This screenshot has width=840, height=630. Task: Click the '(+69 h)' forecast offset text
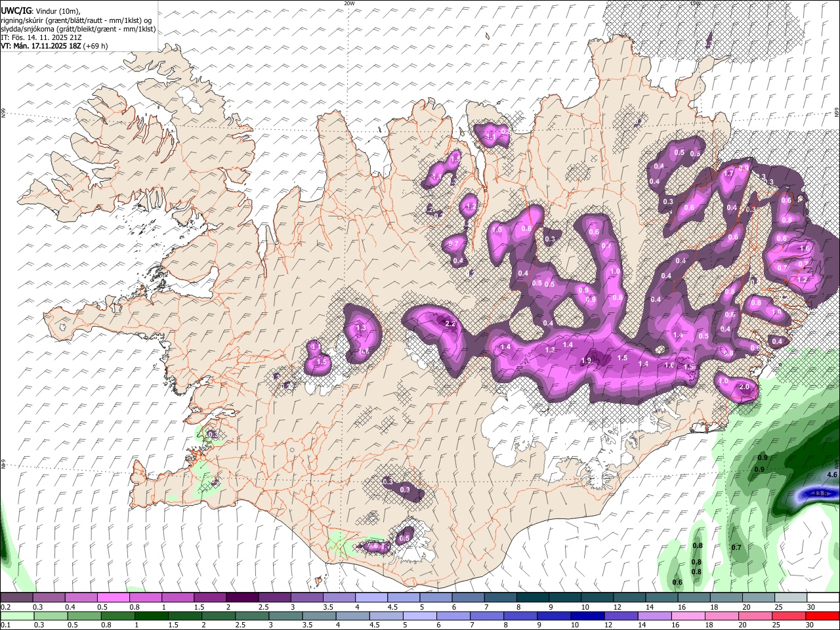click(96, 46)
